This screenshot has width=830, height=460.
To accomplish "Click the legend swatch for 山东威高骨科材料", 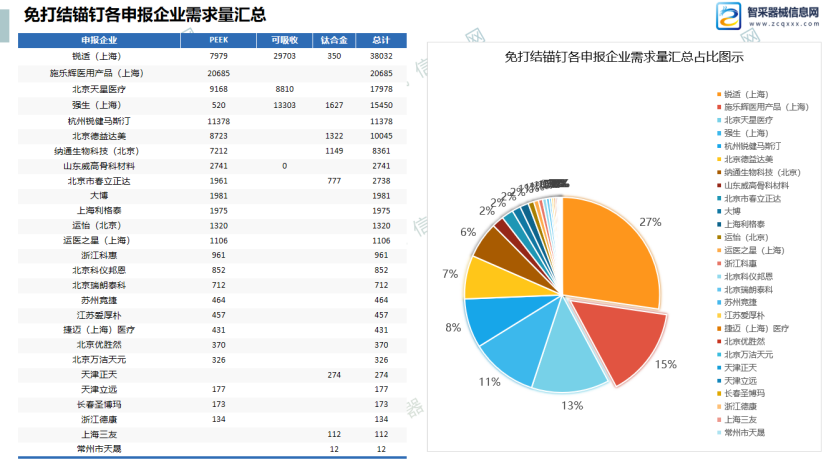I will pyautogui.click(x=719, y=185).
